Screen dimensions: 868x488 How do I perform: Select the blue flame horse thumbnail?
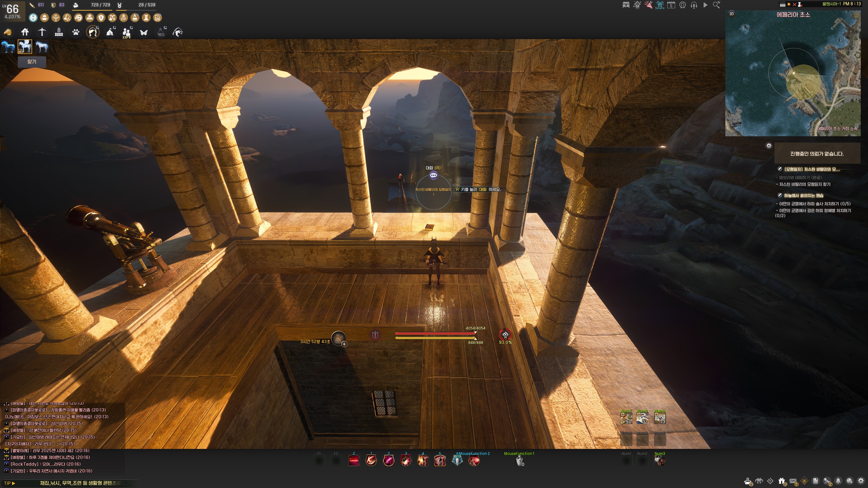tap(8, 47)
